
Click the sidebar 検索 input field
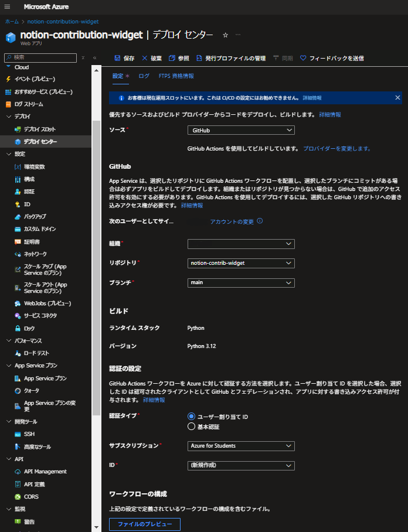(40, 57)
